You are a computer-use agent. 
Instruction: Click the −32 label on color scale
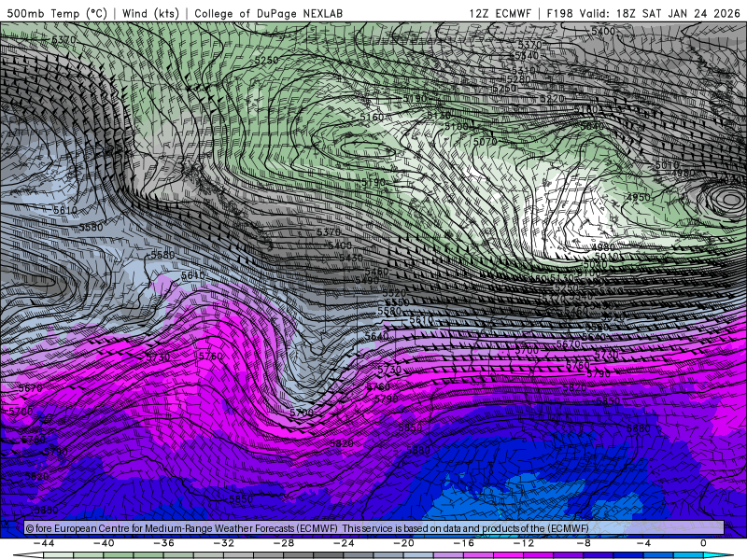pyautogui.click(x=224, y=543)
